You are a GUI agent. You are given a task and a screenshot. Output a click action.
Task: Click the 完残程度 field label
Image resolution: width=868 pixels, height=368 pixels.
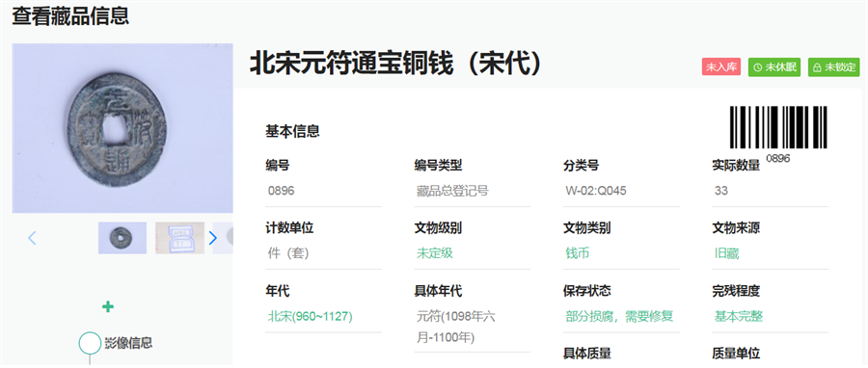tap(736, 291)
